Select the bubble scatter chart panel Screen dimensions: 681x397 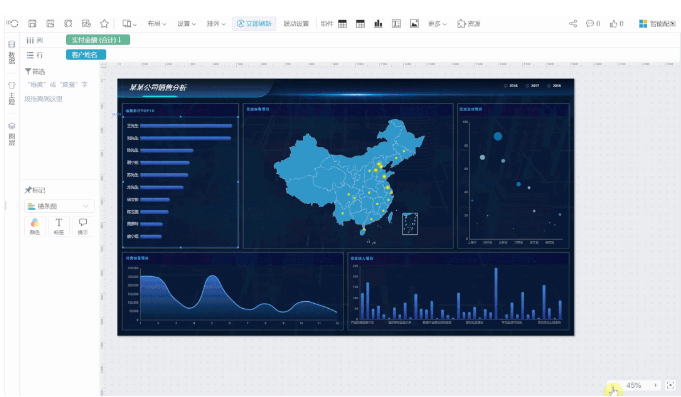click(513, 176)
